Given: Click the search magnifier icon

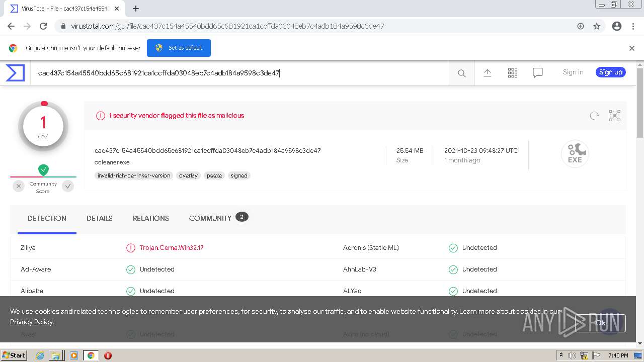Looking at the screenshot, I should pyautogui.click(x=461, y=73).
